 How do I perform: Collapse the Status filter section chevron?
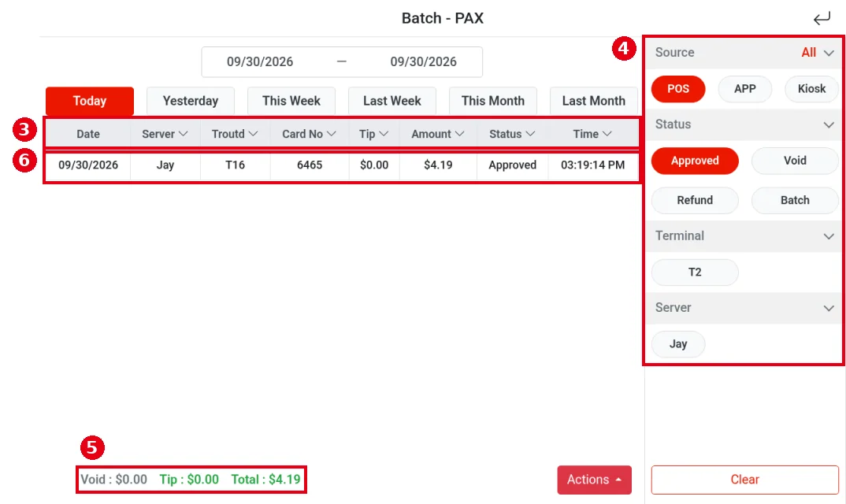829,124
